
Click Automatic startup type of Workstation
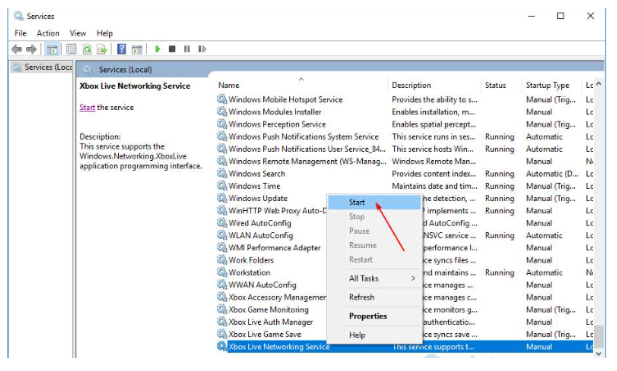click(544, 272)
